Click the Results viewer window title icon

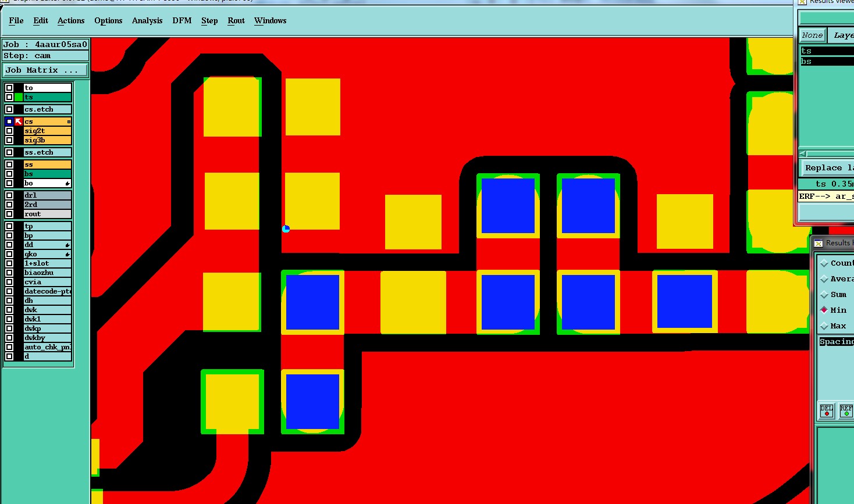(802, 2)
